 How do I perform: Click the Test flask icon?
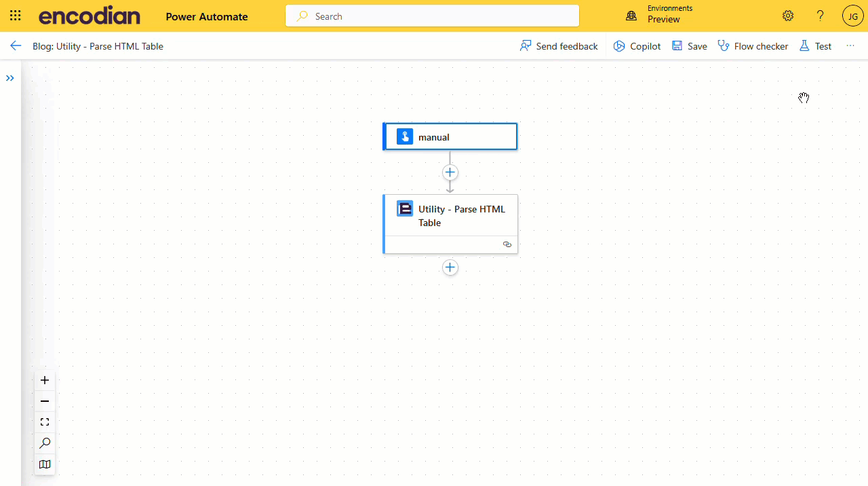[x=804, y=46]
